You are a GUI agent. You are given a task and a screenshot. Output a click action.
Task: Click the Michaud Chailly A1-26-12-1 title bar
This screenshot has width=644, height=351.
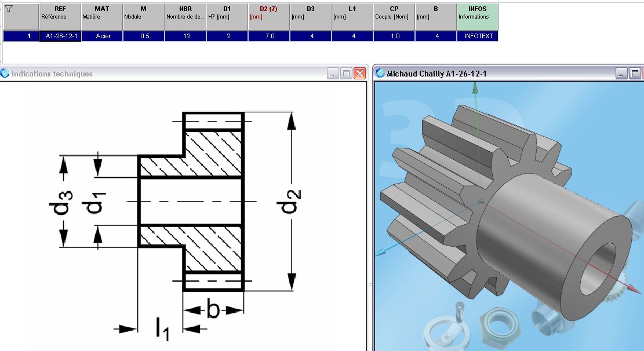508,74
